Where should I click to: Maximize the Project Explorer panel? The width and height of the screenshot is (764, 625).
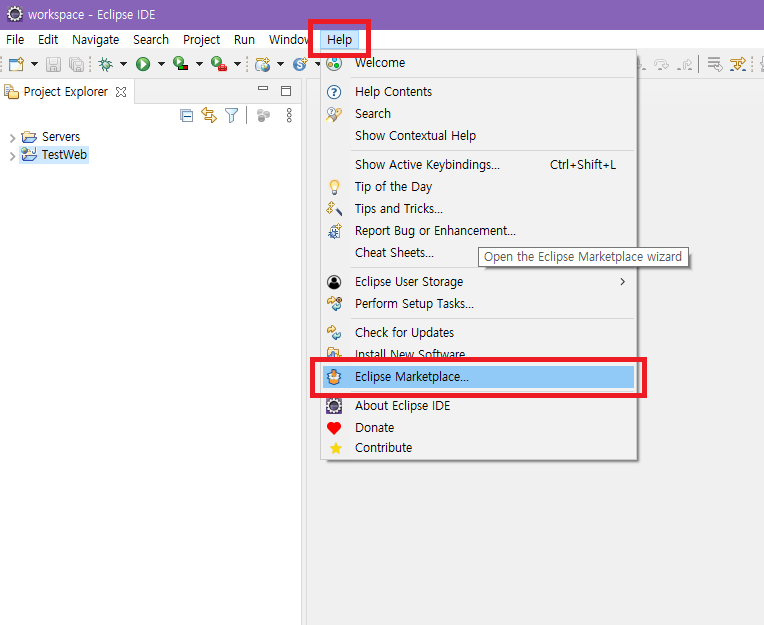click(x=286, y=91)
